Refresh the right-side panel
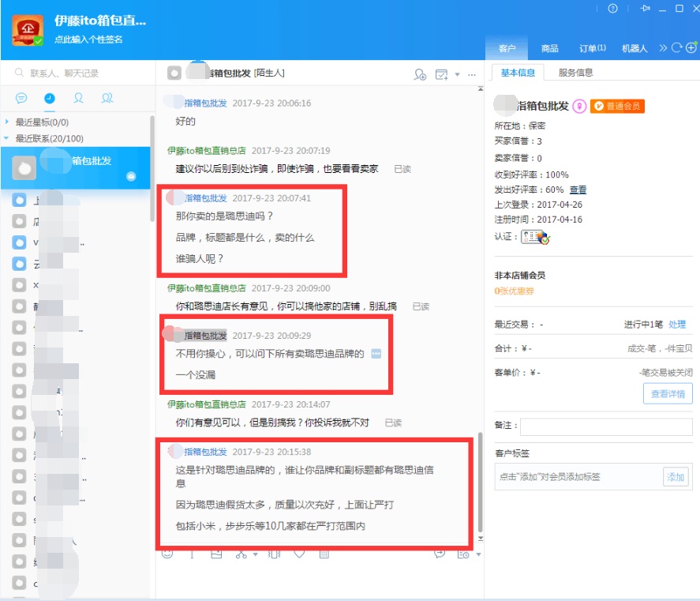 [677, 48]
